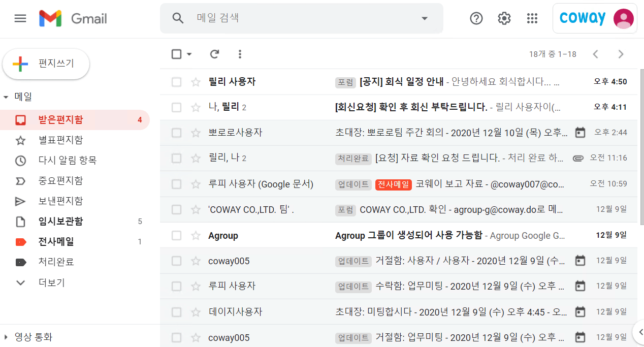
Task: Open the settings gear icon
Action: pyautogui.click(x=504, y=18)
